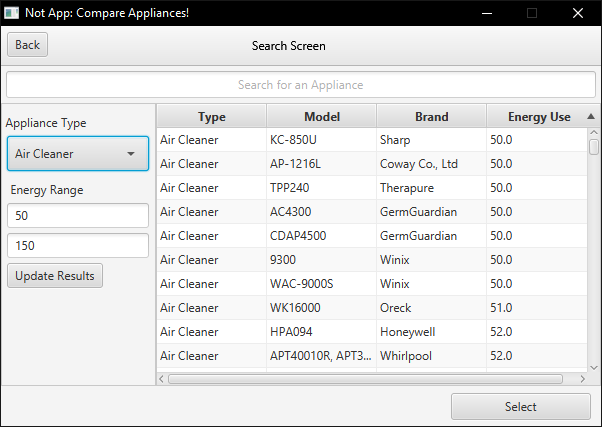Screen dimensions: 602x427
Task: Click the application icon in the title bar
Action: click(x=12, y=13)
